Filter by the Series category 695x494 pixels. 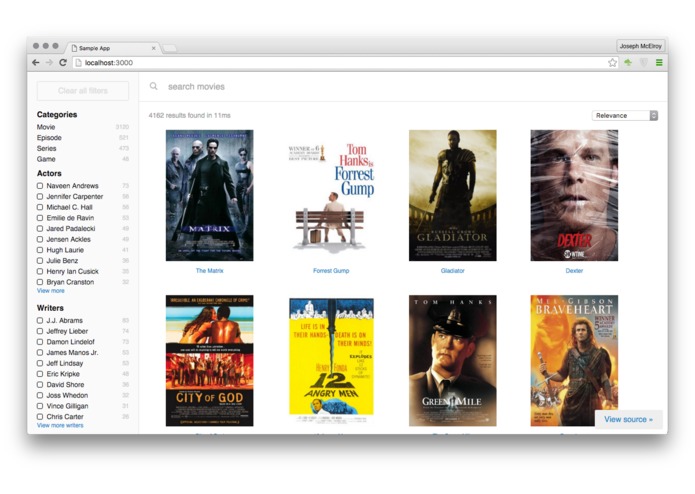pos(82,148)
